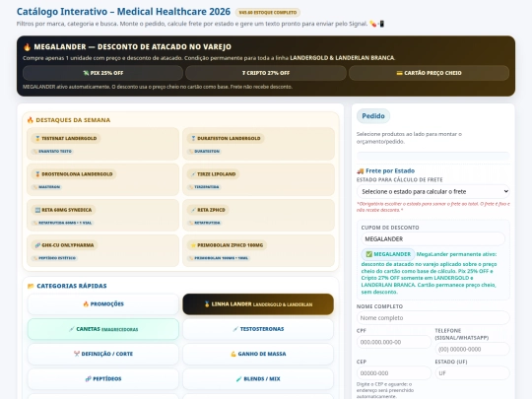Click the TIRZEPATIDA tag
The height and width of the screenshot is (399, 532).
click(x=204, y=187)
